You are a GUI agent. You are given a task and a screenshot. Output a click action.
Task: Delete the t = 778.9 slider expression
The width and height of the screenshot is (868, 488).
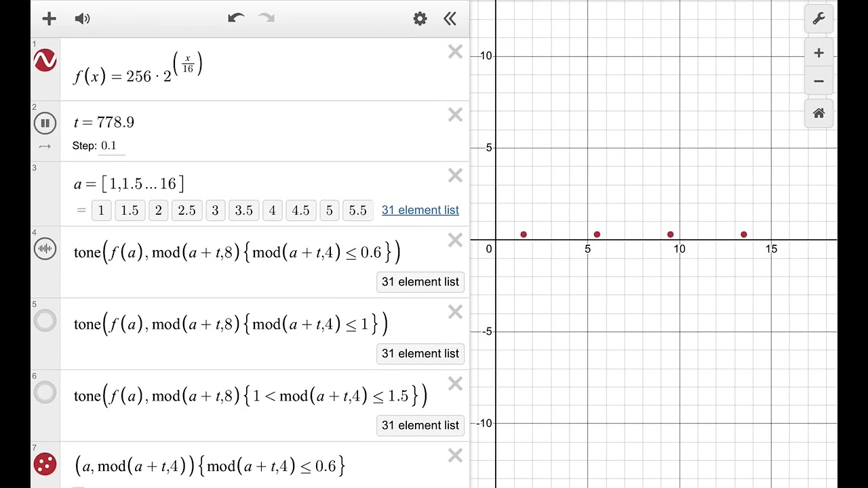point(455,115)
